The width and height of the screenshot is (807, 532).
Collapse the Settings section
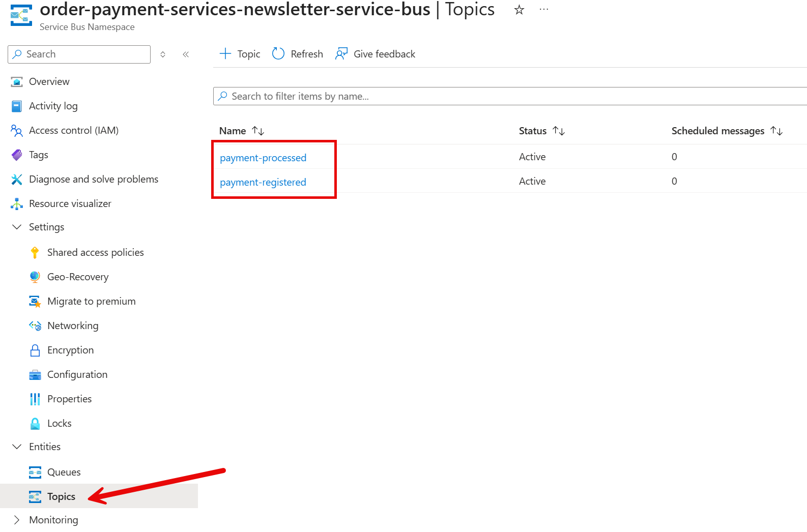pyautogui.click(x=17, y=227)
